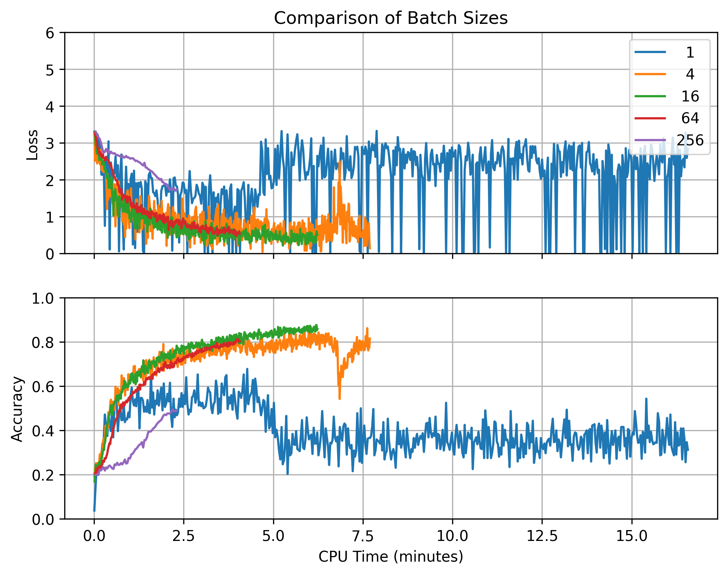
Task: Click the x-axis tick label 15.0
Action: 632,536
